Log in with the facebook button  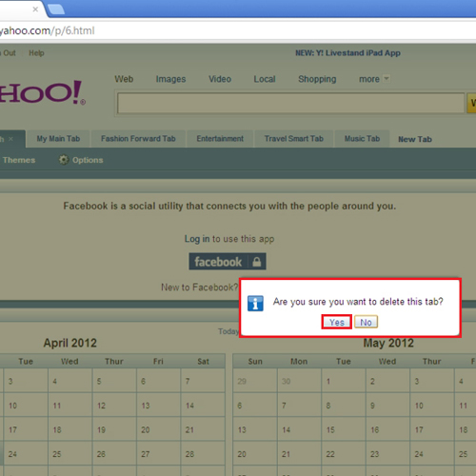228,262
